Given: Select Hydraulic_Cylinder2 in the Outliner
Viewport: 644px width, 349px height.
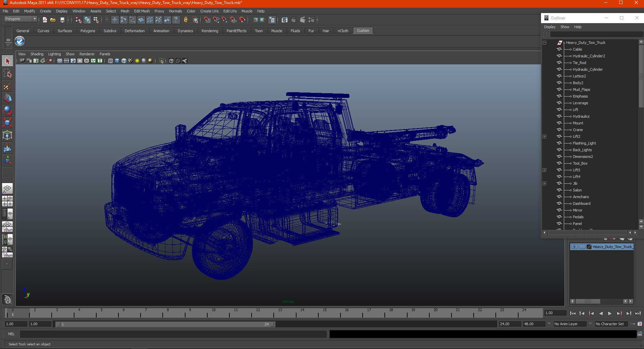Looking at the screenshot, I should tap(589, 56).
